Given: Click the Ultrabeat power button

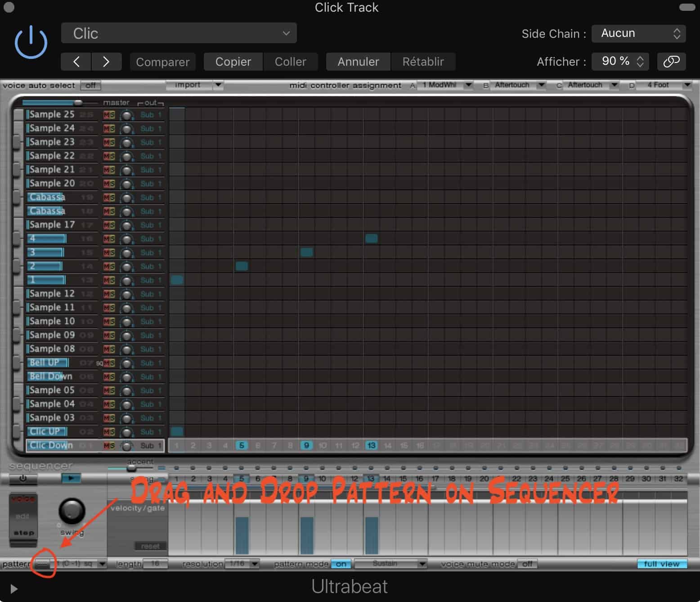Looking at the screenshot, I should (x=31, y=41).
